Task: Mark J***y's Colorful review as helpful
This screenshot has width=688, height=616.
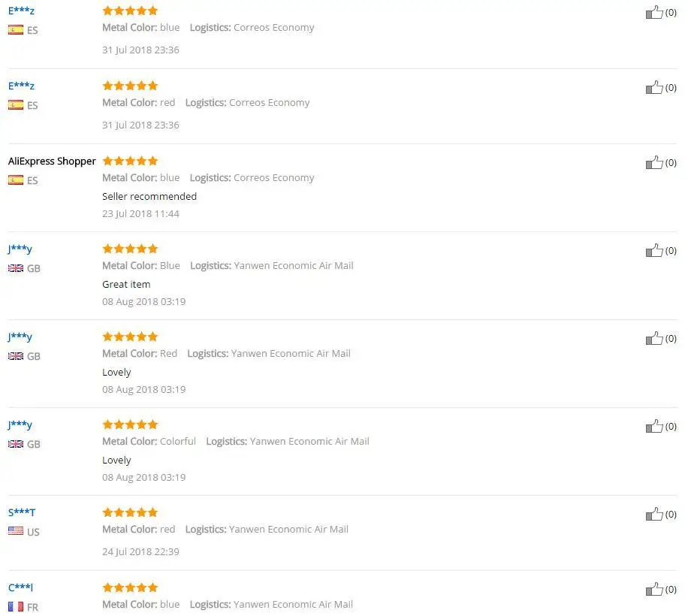Action: [654, 426]
